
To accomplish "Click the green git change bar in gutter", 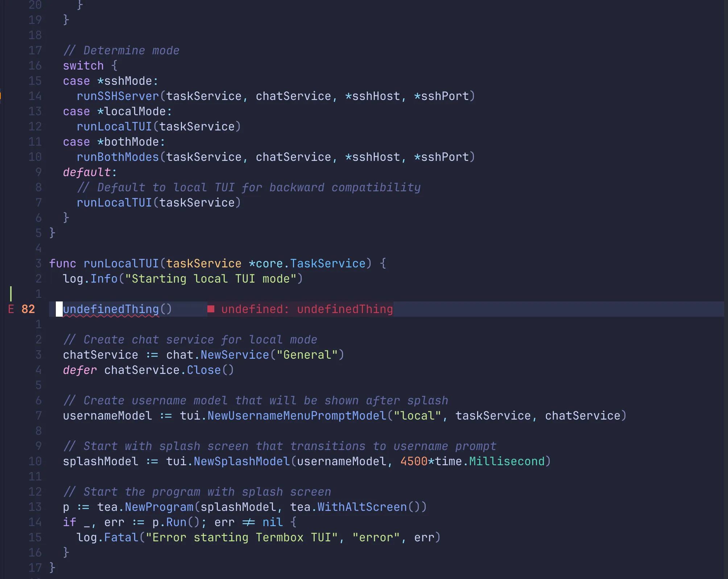I will 11,294.
